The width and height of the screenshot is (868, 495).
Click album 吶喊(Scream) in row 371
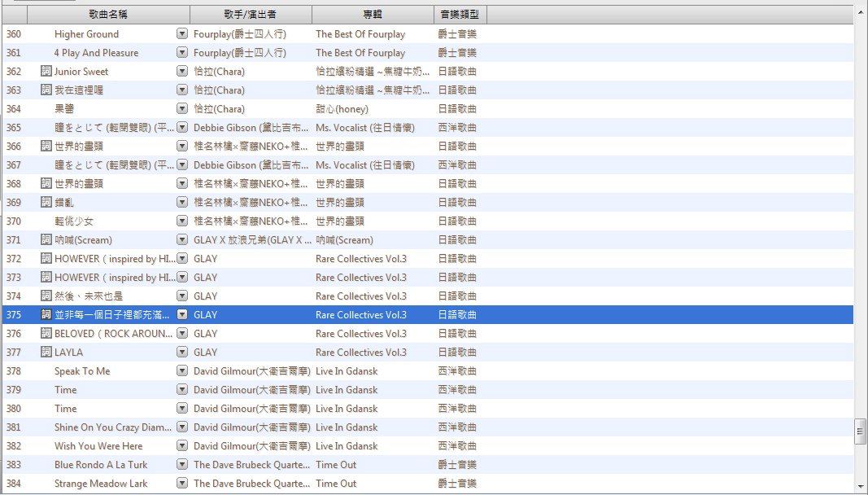pyautogui.click(x=344, y=240)
